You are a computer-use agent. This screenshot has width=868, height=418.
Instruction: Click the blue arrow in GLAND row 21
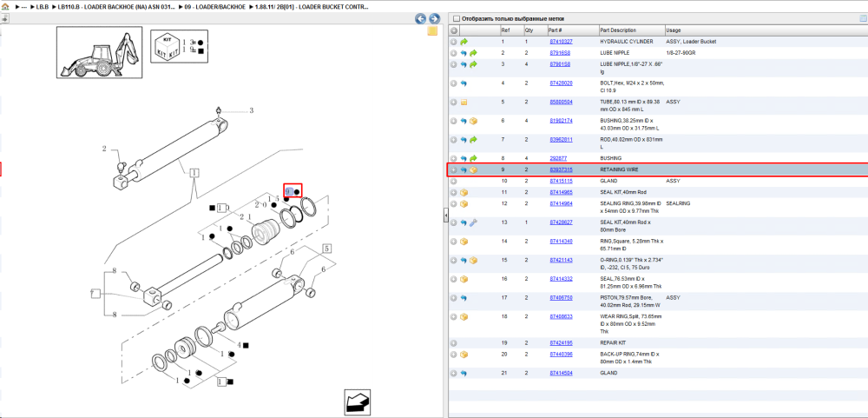coord(464,373)
